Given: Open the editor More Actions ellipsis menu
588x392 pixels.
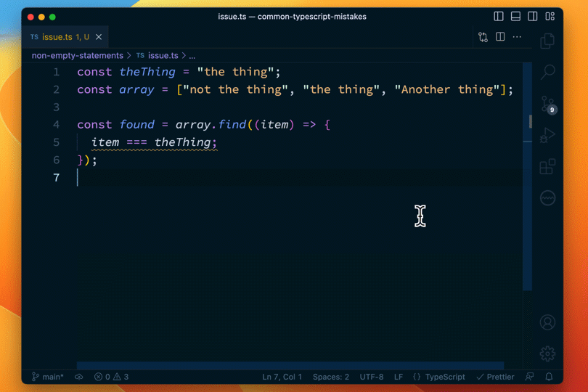Looking at the screenshot, I should (x=517, y=37).
